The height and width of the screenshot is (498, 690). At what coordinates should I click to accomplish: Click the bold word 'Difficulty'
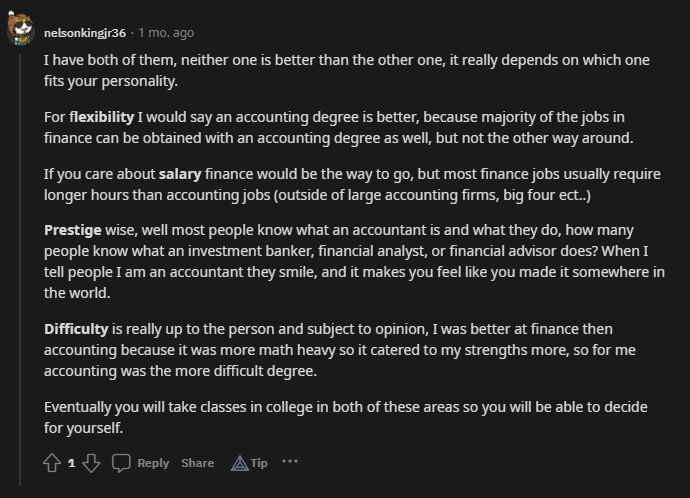[x=76, y=329]
